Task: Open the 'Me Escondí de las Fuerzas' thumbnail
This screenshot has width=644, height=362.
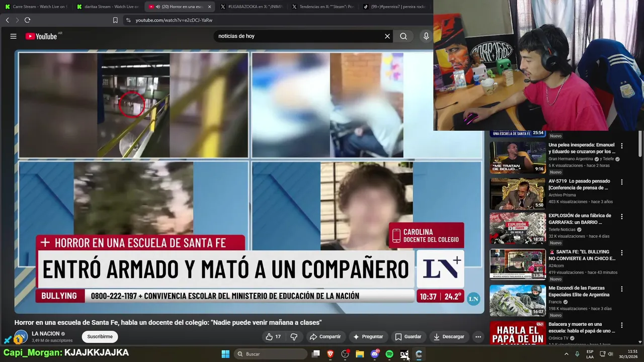Action: click(518, 301)
